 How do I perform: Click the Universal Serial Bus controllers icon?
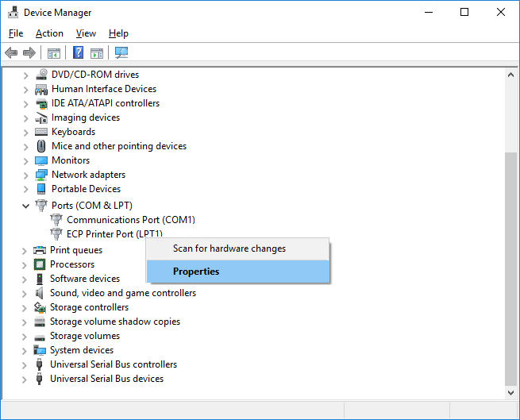40,364
